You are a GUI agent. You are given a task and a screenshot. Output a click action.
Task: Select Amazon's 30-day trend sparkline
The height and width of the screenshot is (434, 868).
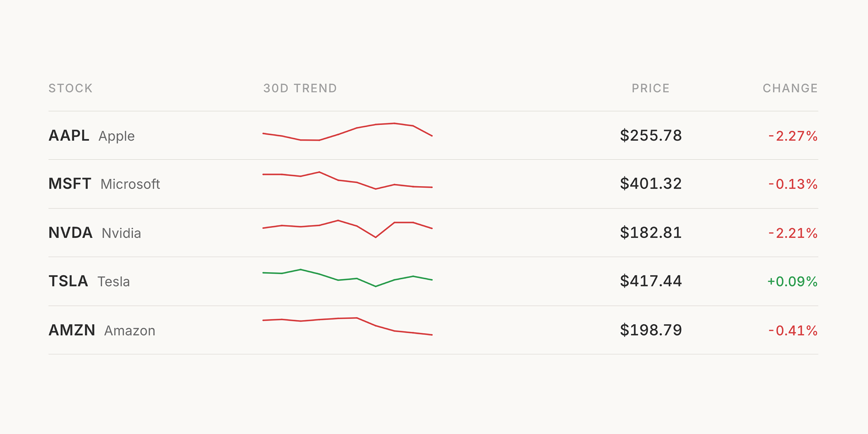click(x=347, y=326)
